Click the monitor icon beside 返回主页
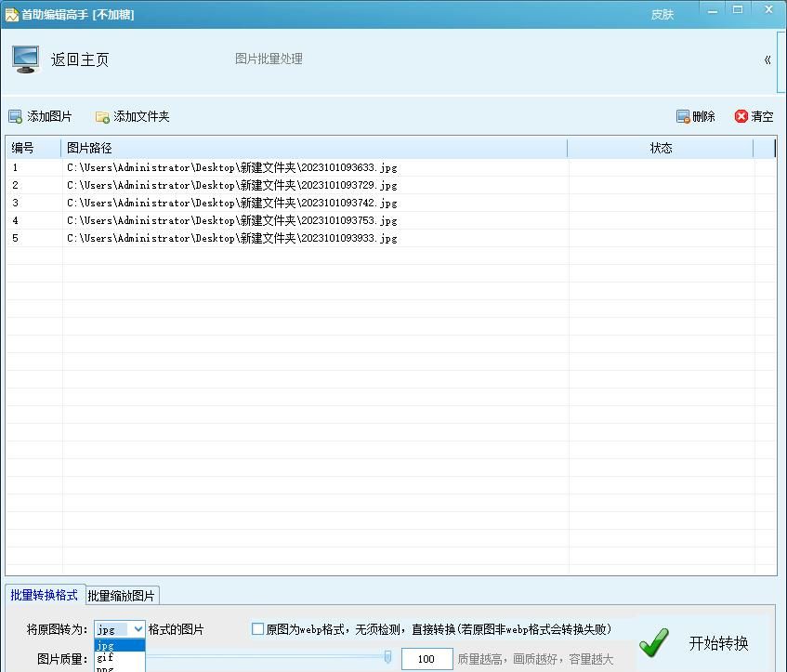The height and width of the screenshot is (672, 787). coord(26,59)
